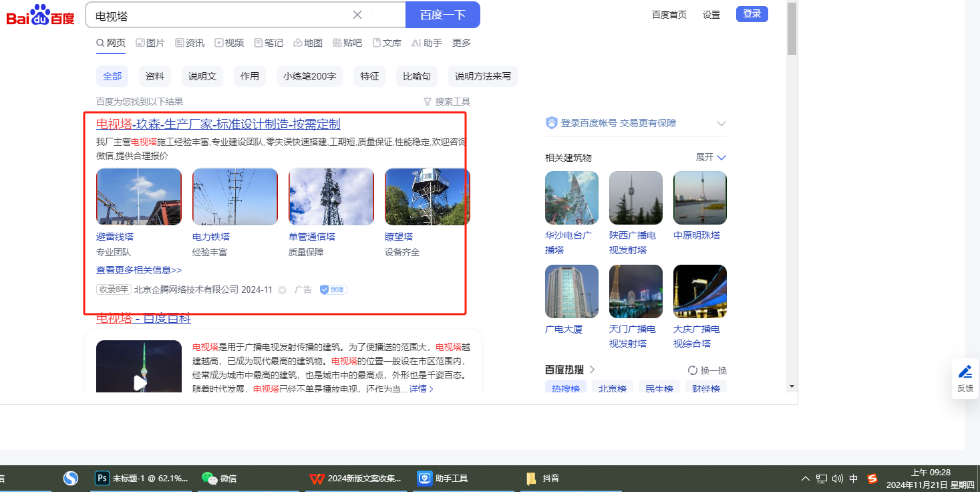Open the 贴吧 tab

click(x=347, y=43)
